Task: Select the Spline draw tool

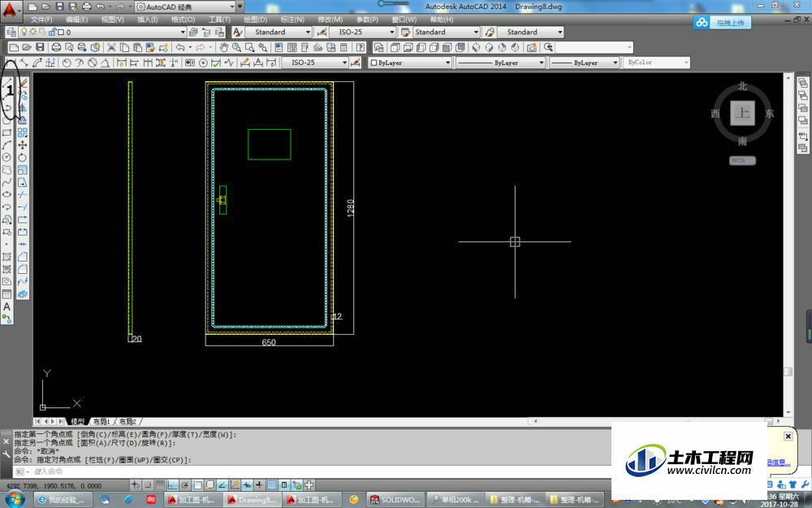Action: (x=6, y=182)
